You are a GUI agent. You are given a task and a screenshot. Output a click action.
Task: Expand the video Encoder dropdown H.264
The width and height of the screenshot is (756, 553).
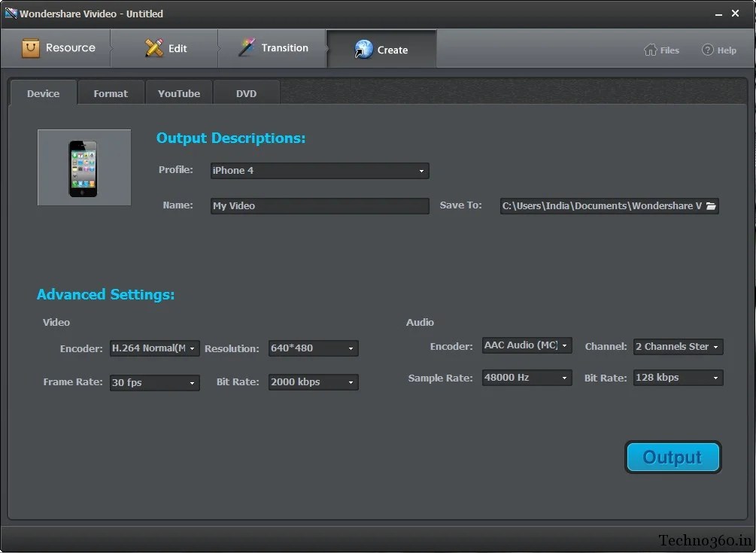[x=155, y=348]
